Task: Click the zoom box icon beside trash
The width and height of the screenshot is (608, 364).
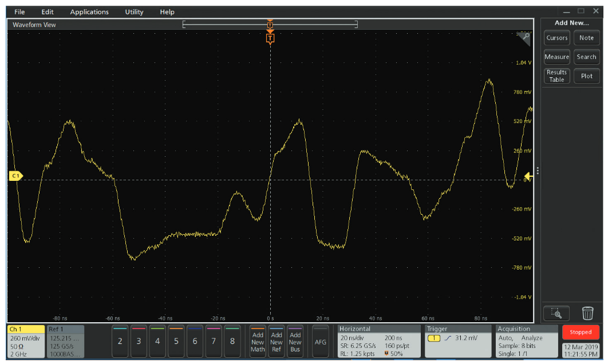Action: tap(556, 313)
